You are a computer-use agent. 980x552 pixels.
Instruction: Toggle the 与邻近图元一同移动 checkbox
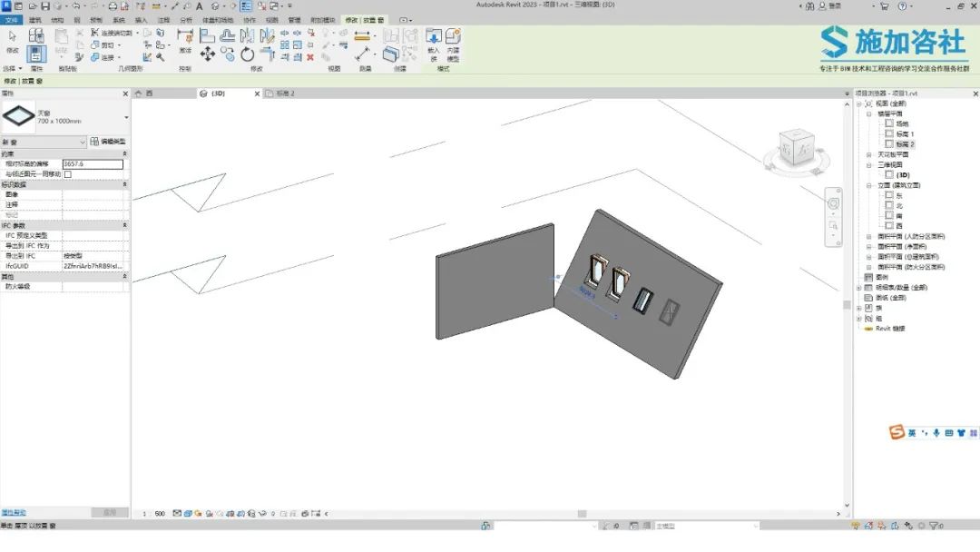68,174
